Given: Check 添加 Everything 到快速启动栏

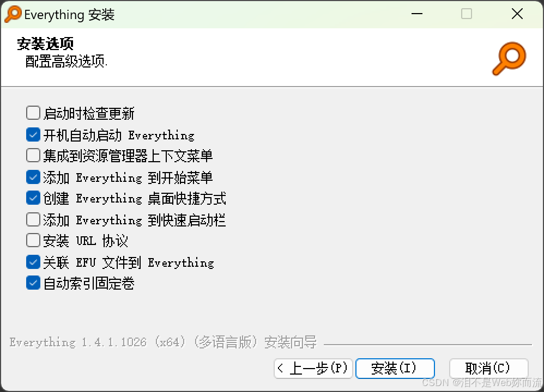Looking at the screenshot, I should (33, 219).
